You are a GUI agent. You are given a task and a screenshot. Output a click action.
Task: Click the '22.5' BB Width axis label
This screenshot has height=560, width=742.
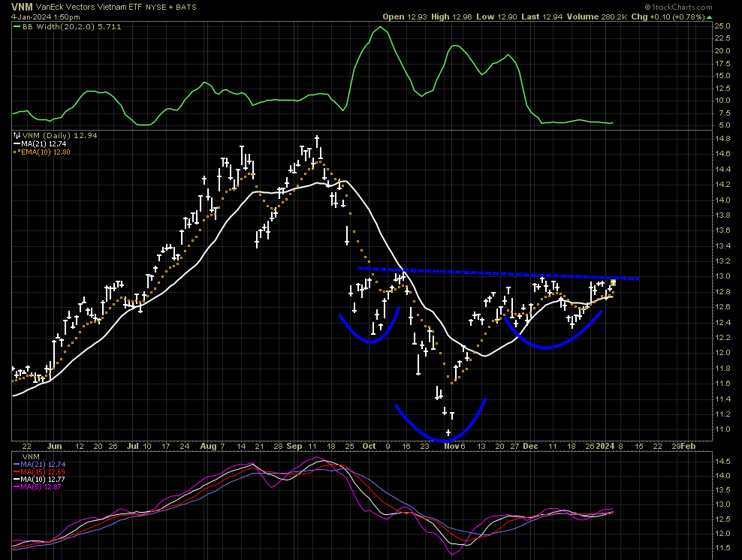(722, 38)
